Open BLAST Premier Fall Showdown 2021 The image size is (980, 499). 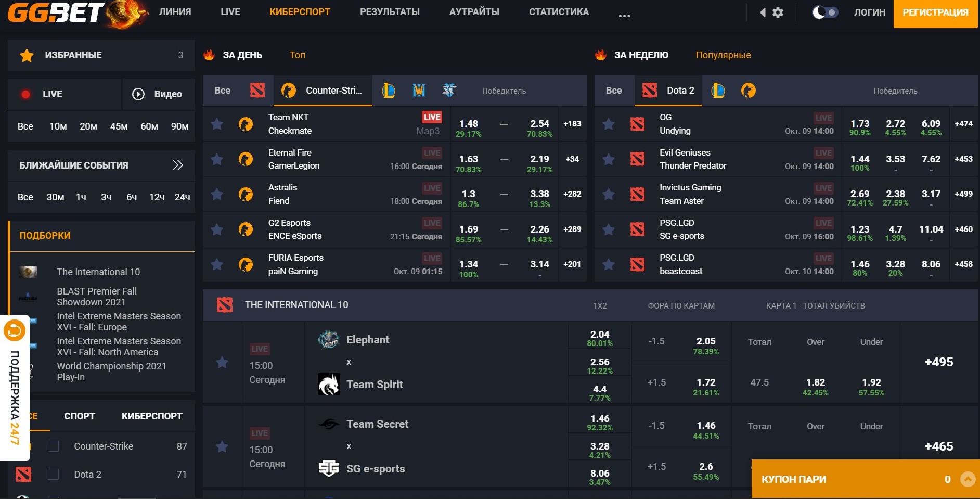coord(97,297)
